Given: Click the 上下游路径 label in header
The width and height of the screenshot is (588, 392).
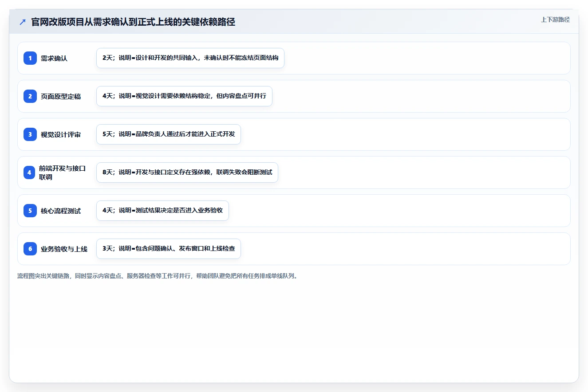Looking at the screenshot, I should [x=555, y=20].
